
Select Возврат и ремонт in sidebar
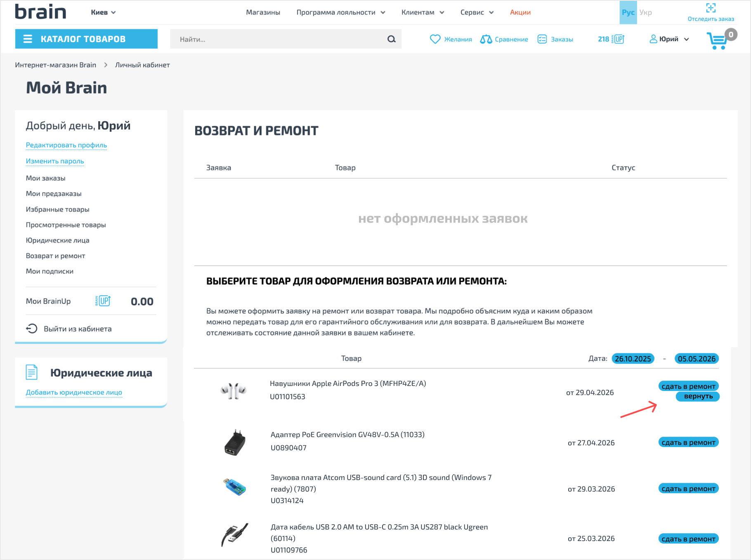[55, 256]
